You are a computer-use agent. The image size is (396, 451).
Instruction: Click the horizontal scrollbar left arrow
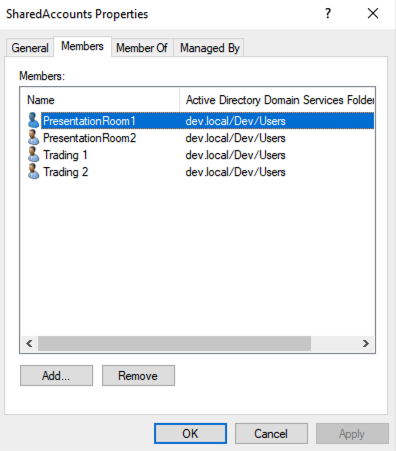click(x=29, y=343)
